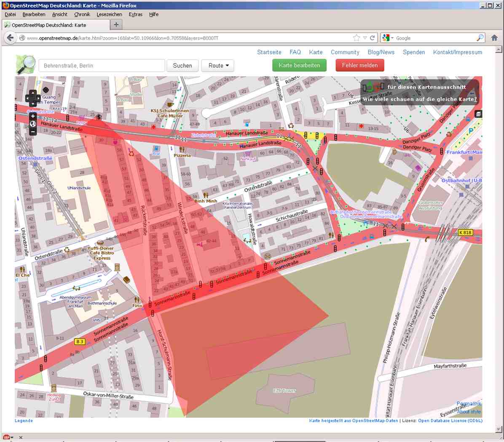This screenshot has width=504, height=442.
Task: Open the Lesezeichen menu
Action: coord(109,14)
